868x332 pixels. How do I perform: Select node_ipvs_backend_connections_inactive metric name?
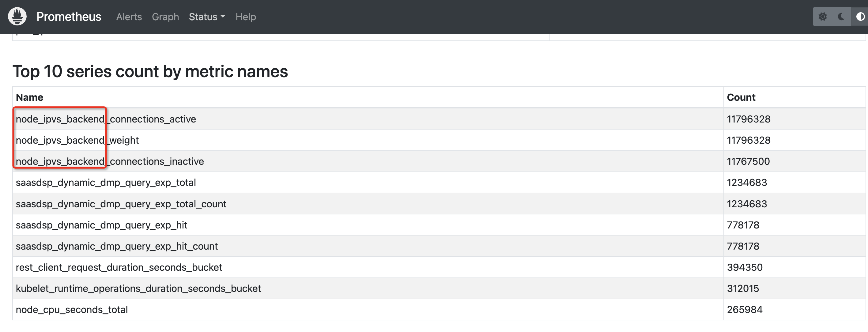110,161
